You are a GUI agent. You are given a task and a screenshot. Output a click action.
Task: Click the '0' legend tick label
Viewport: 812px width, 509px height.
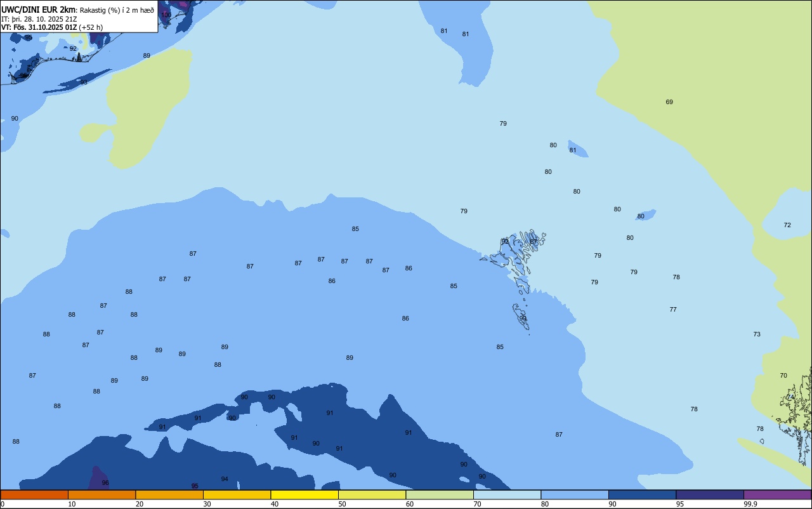coord(3,504)
